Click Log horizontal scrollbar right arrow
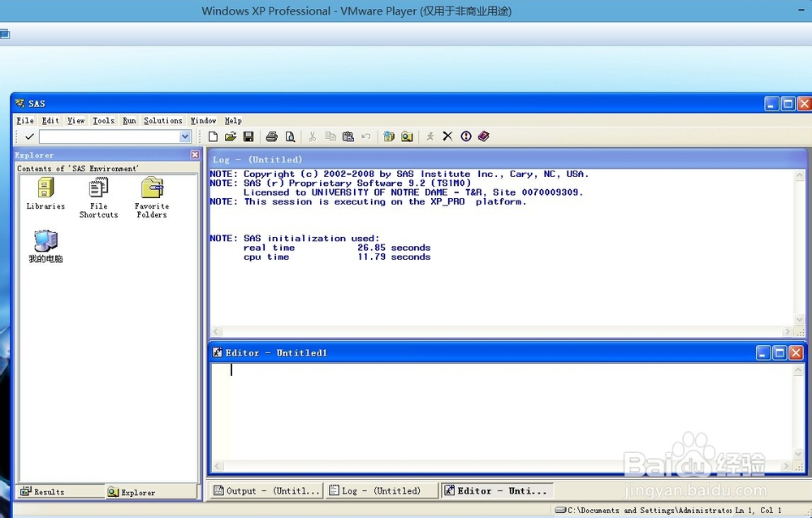The height and width of the screenshot is (518, 812). click(x=788, y=331)
